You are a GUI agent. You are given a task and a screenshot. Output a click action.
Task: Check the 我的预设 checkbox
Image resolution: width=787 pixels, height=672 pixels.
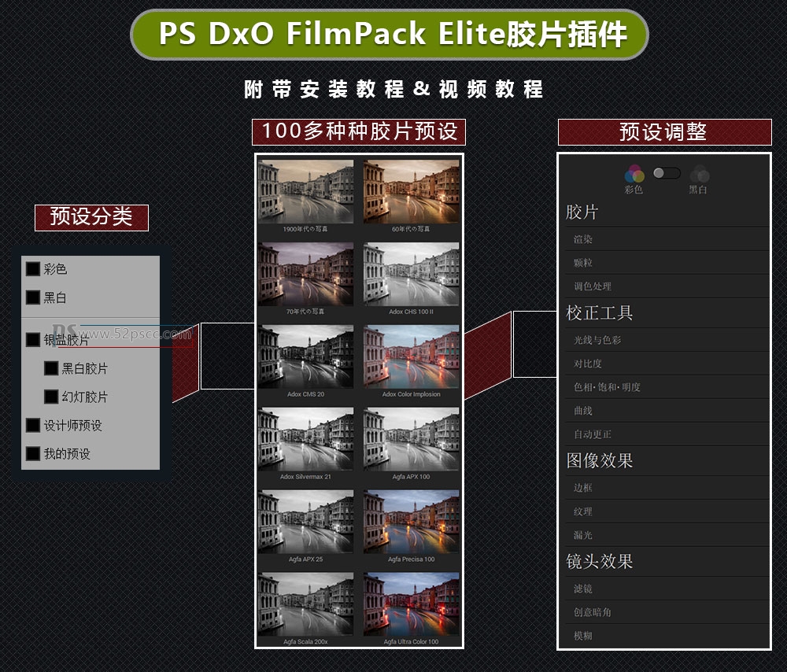[33, 454]
